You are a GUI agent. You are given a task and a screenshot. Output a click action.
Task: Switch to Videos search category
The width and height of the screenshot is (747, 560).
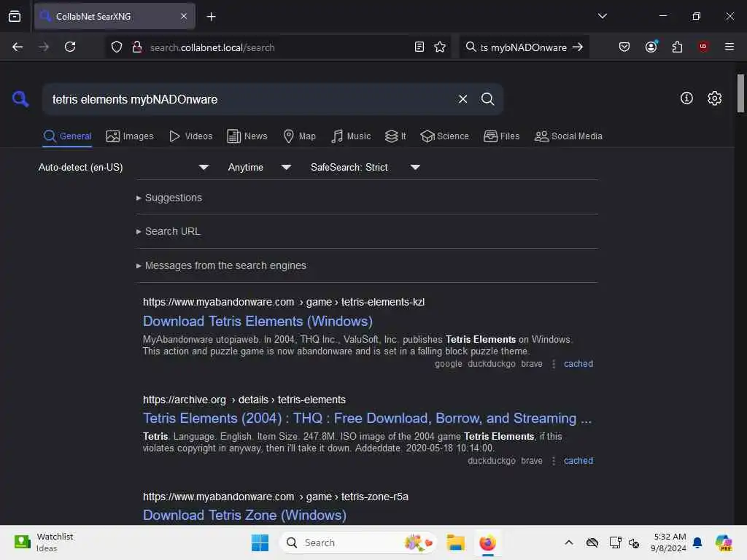[191, 136]
